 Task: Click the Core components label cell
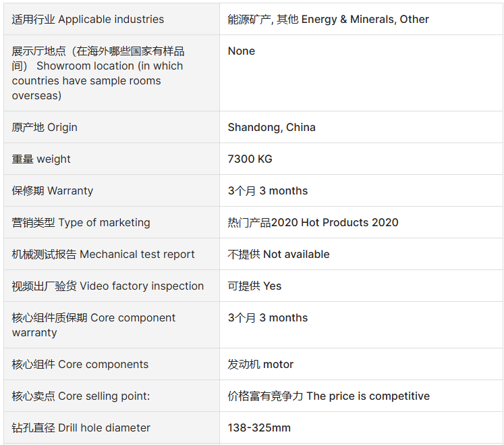[x=111, y=364]
